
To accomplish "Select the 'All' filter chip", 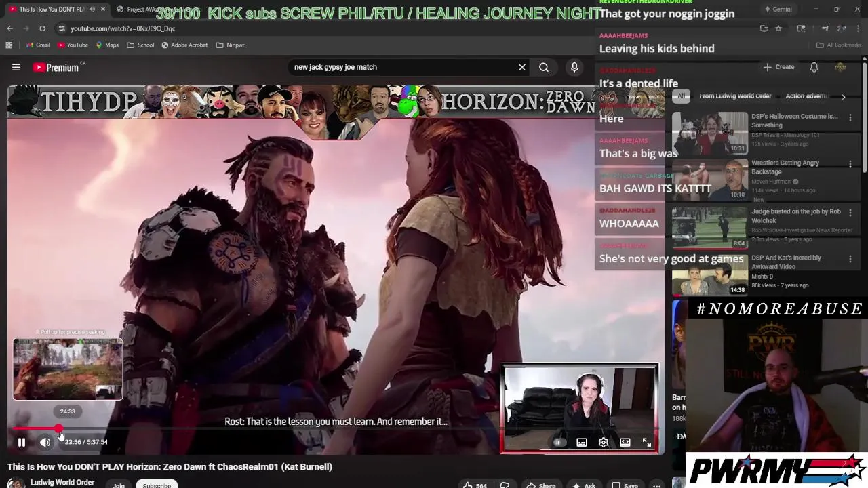I will click(x=682, y=96).
